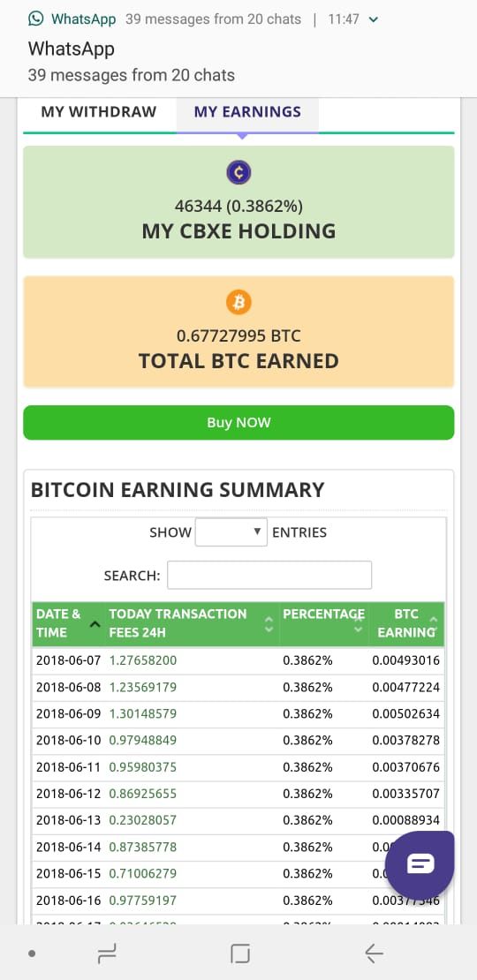Tap the orange Bitcoin icon
Viewport: 477px width, 980px height.
(238, 303)
